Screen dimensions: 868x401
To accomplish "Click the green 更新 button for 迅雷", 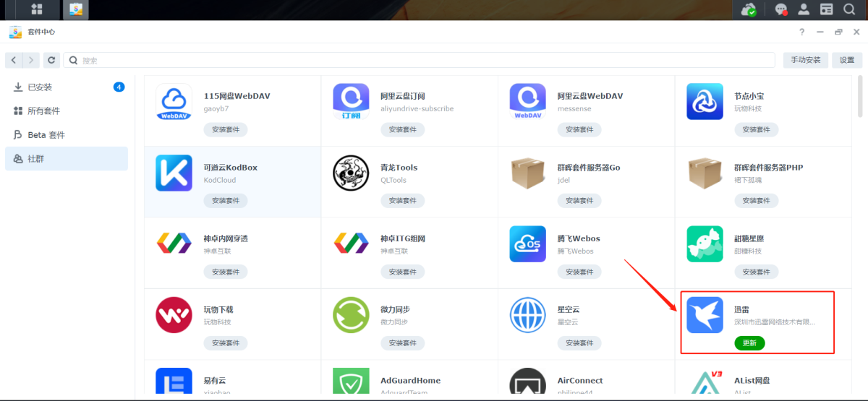I will pyautogui.click(x=749, y=342).
